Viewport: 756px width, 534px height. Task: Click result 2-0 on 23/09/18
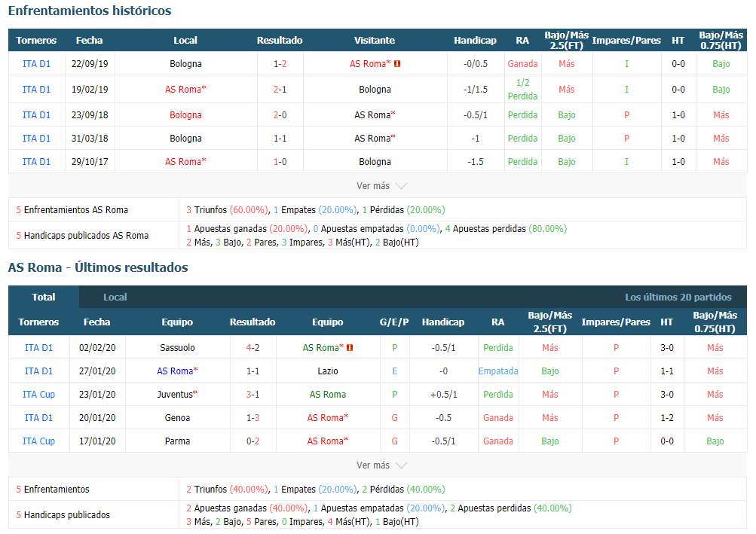280,114
